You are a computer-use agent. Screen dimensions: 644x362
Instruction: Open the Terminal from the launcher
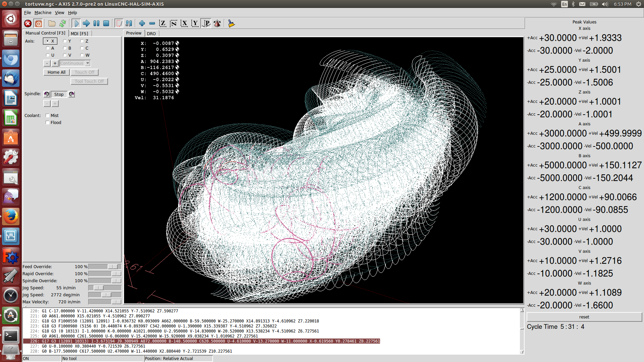click(x=11, y=336)
